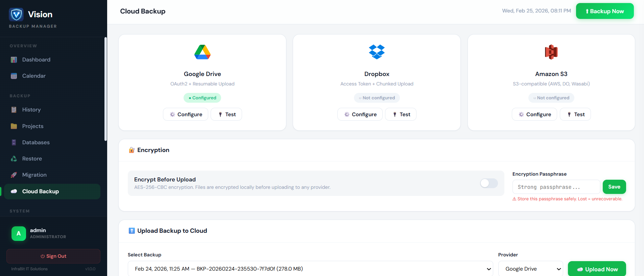Image resolution: width=644 pixels, height=276 pixels.
Task: Click the plug icon in Amazon S3 Test button
Action: click(569, 115)
